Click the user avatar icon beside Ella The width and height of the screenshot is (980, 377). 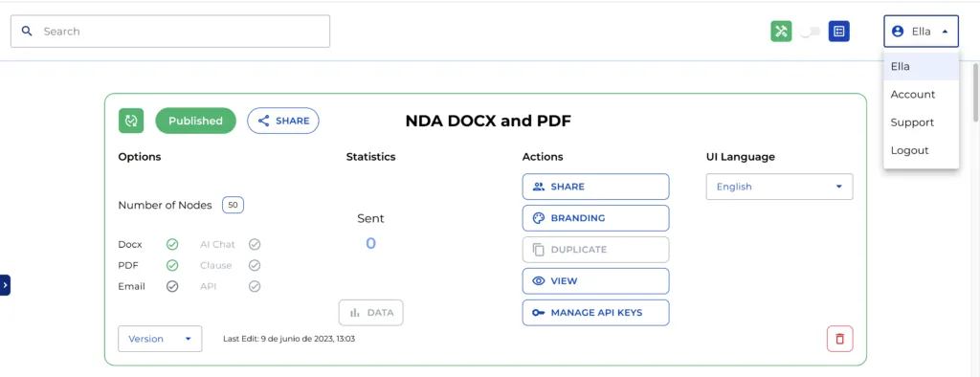pyautogui.click(x=898, y=32)
